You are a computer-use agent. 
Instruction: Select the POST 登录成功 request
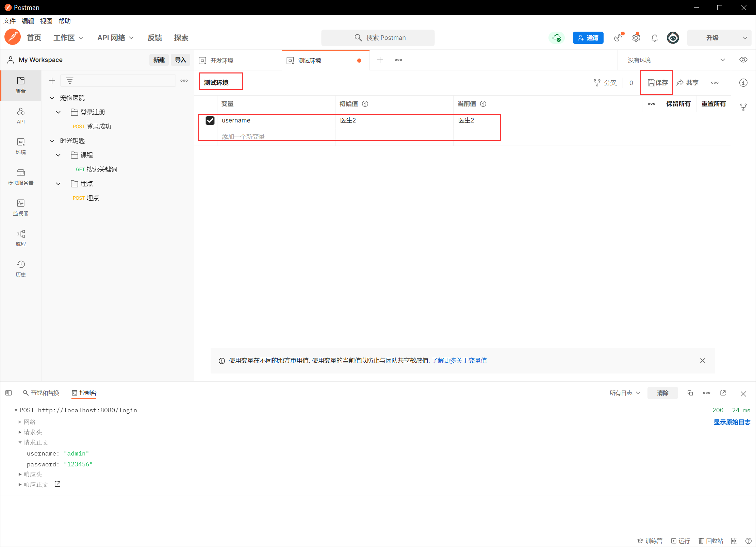(92, 127)
